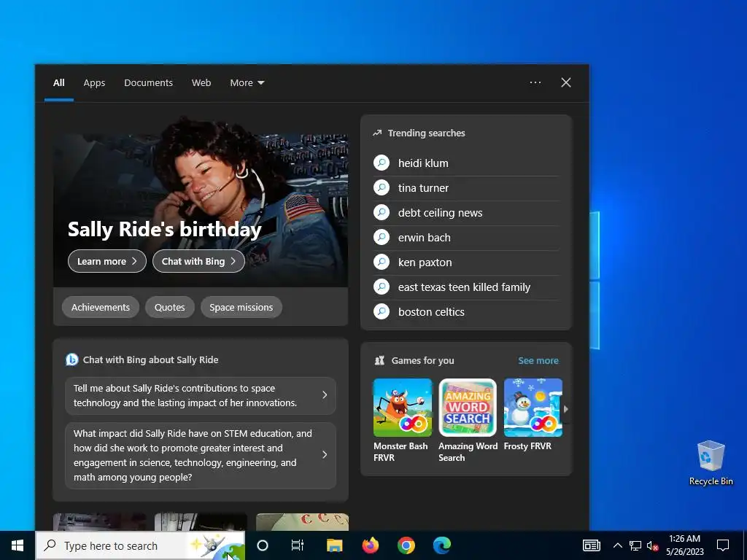
Task: Click the search icon beside tina turner
Action: pyautogui.click(x=381, y=187)
